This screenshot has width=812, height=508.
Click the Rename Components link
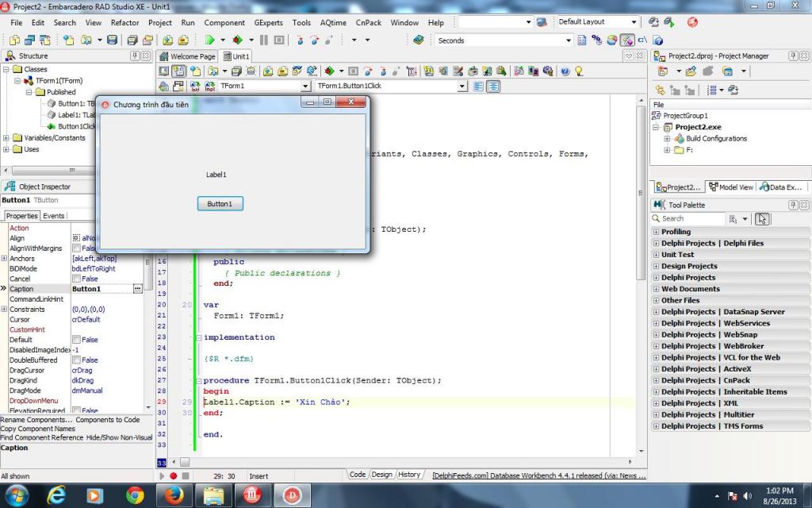36,420
